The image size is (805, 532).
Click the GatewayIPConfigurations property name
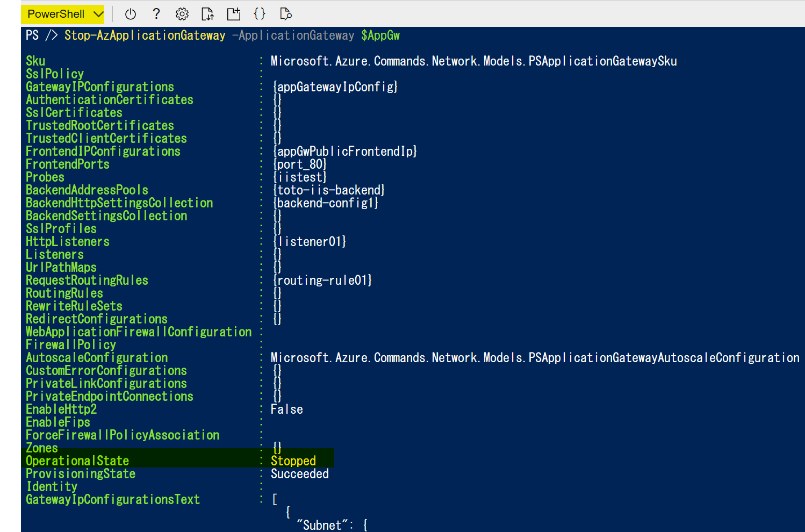(x=100, y=87)
